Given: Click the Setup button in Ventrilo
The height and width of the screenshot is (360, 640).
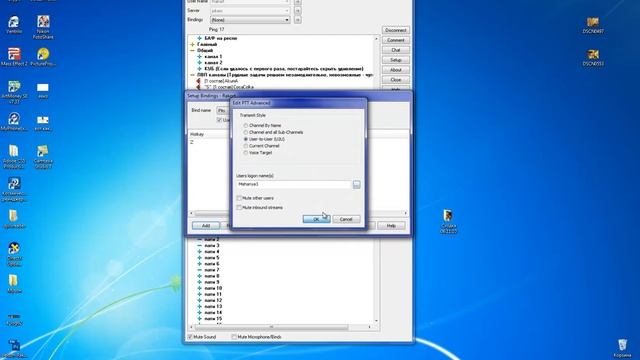Looking at the screenshot, I should click(396, 60).
